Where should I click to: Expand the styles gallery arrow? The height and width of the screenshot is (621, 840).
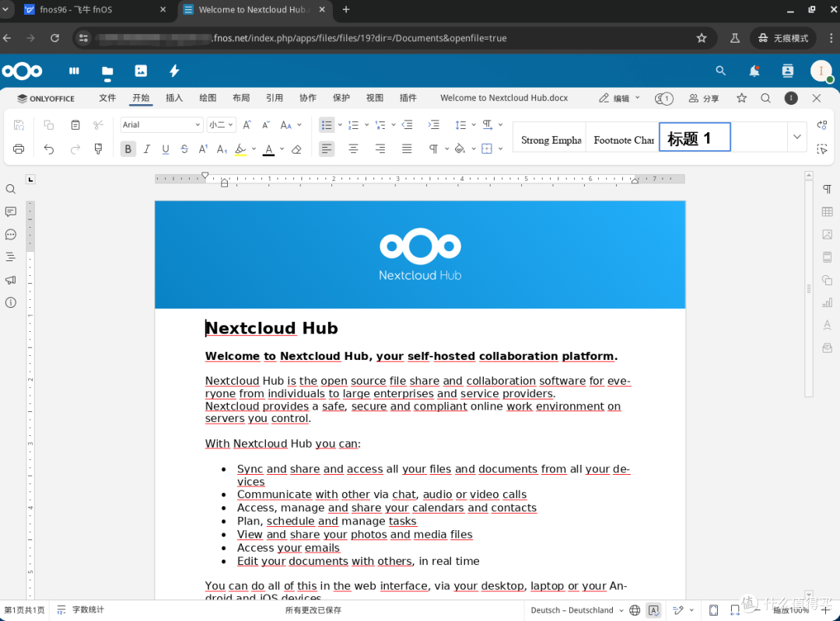click(x=797, y=137)
